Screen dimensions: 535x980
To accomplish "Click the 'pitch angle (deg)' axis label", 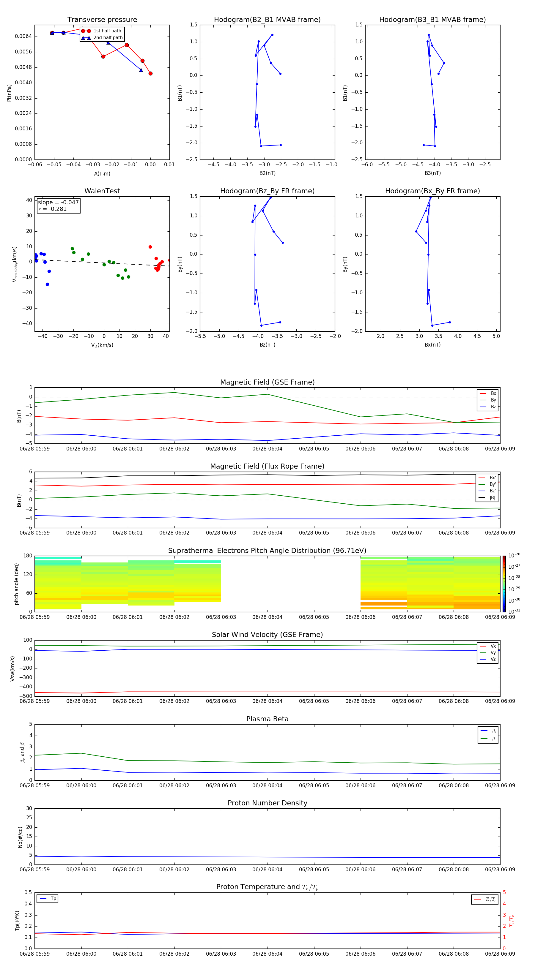I will point(16,584).
